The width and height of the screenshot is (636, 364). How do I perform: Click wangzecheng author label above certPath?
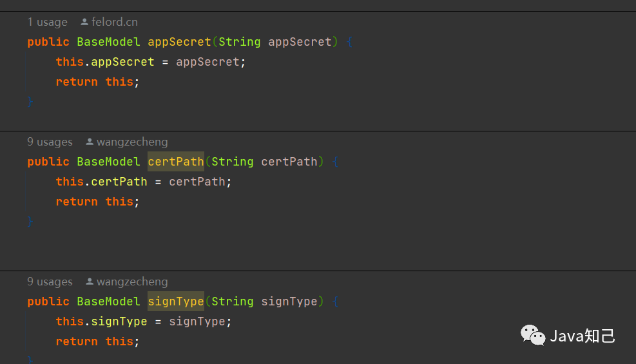tap(132, 142)
